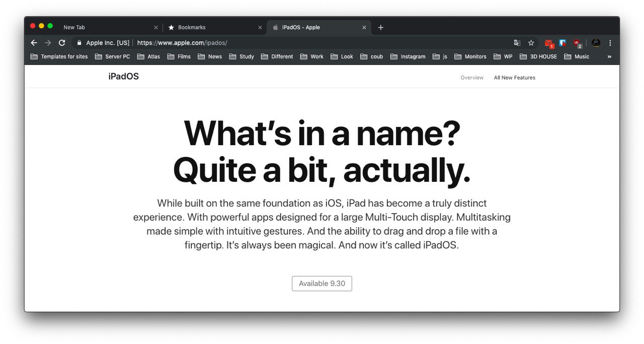
Task: Click the padlock site security icon
Action: (x=79, y=43)
